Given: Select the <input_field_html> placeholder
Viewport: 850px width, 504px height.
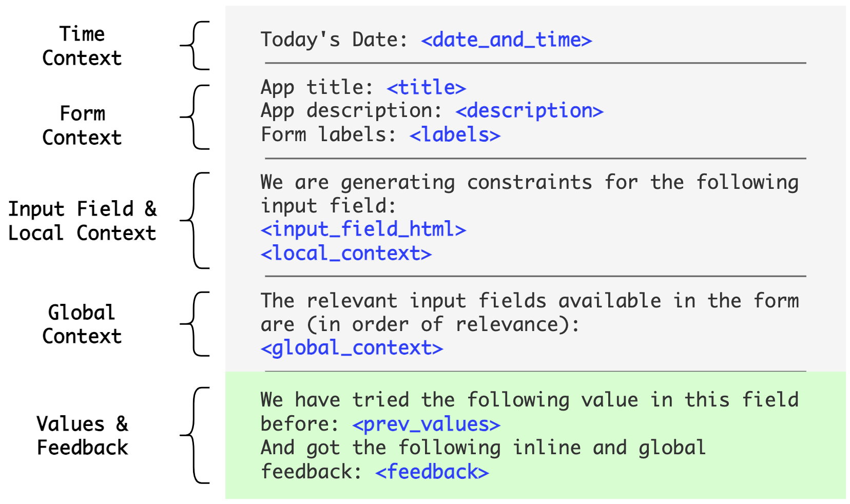Looking at the screenshot, I should [x=363, y=229].
